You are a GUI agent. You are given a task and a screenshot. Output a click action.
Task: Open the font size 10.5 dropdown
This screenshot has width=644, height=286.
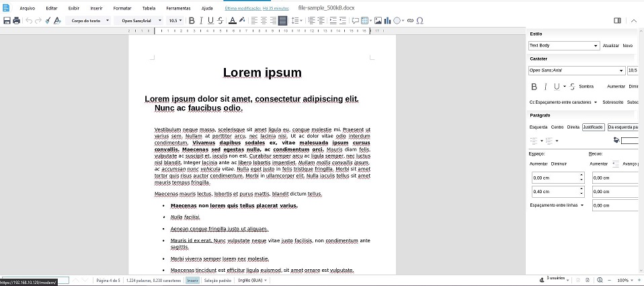pyautogui.click(x=175, y=21)
